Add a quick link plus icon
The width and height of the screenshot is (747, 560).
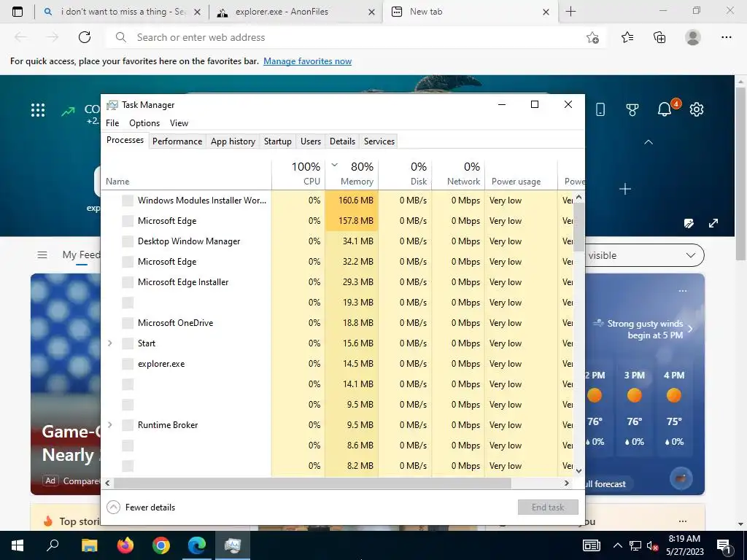[x=625, y=189]
